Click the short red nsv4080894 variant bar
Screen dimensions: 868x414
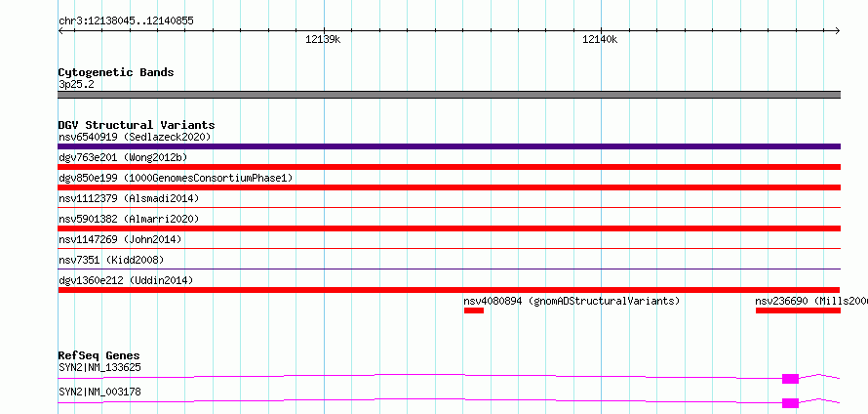point(474,310)
